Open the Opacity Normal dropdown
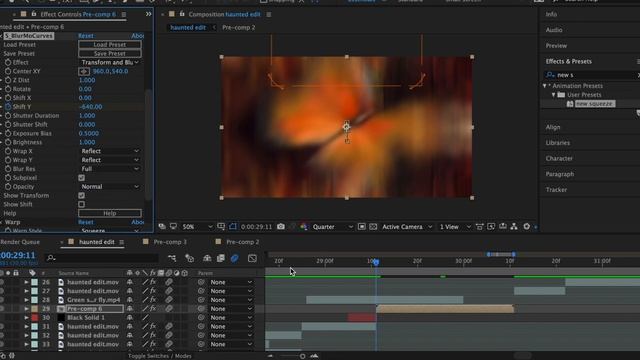Image resolution: width=640 pixels, height=360 pixels. pos(110,187)
